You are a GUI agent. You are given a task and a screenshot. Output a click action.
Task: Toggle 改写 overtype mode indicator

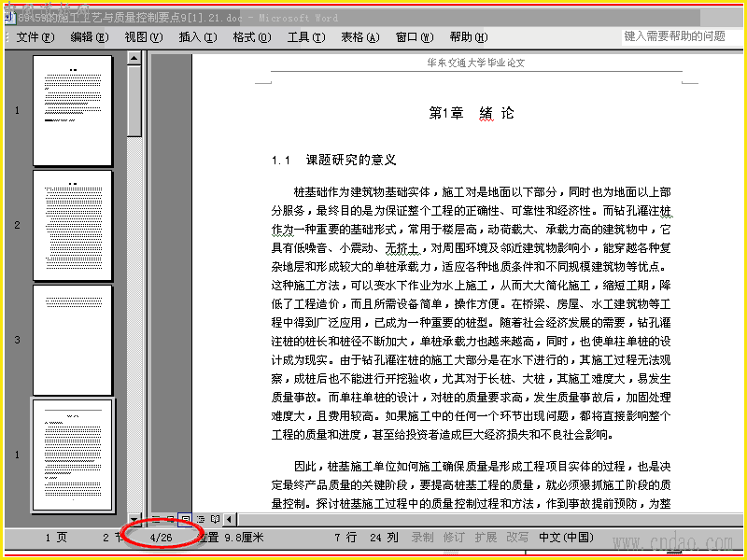click(x=517, y=538)
